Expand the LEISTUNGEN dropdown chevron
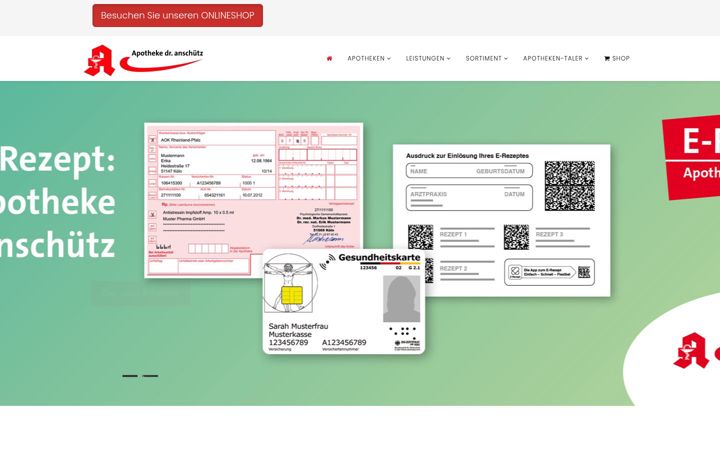This screenshot has width=720, height=450. pyautogui.click(x=449, y=59)
